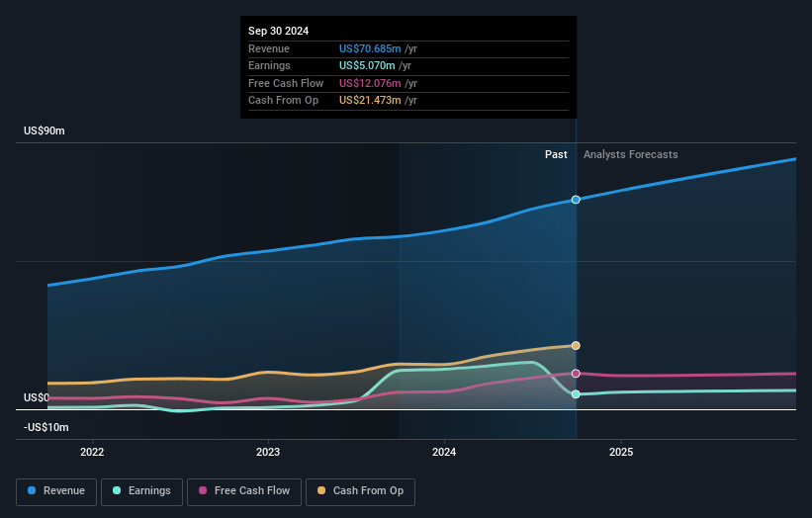
Task: Toggle the Cash From Op legend button
Action: click(360, 491)
